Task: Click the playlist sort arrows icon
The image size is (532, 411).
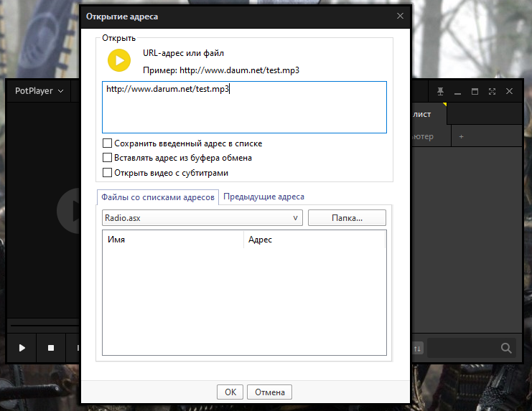Action: pyautogui.click(x=419, y=348)
